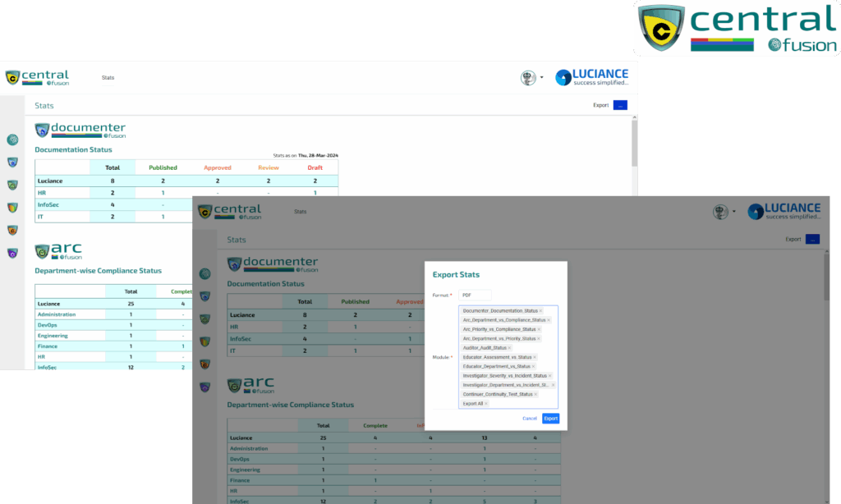Click the Central Fusion logo in back window header
The height and width of the screenshot is (504, 841).
38,78
